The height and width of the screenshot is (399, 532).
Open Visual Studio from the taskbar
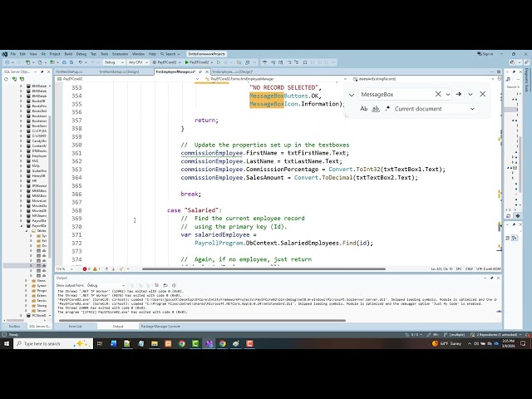coord(209,343)
